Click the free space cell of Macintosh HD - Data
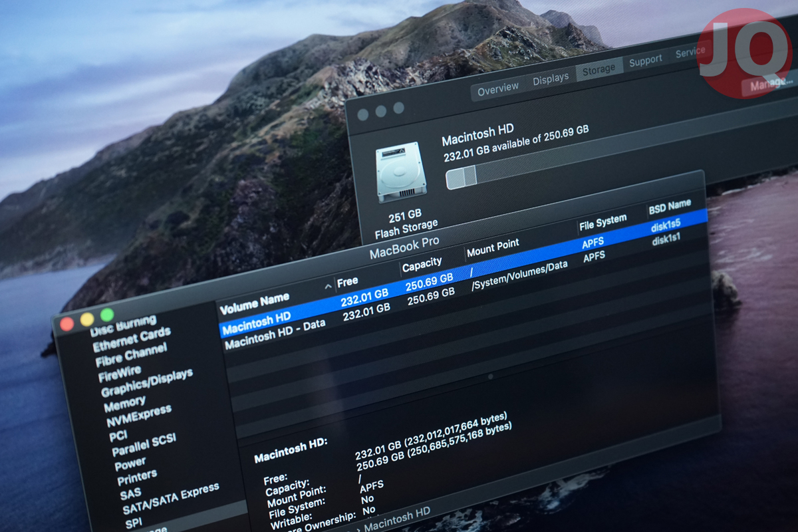 click(366, 312)
